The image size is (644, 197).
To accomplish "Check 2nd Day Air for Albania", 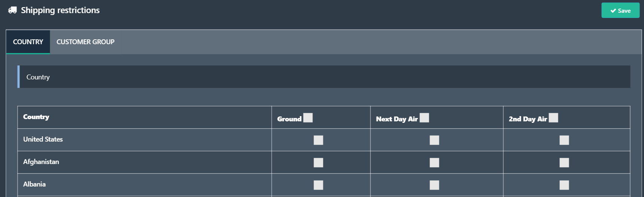I will click(564, 185).
